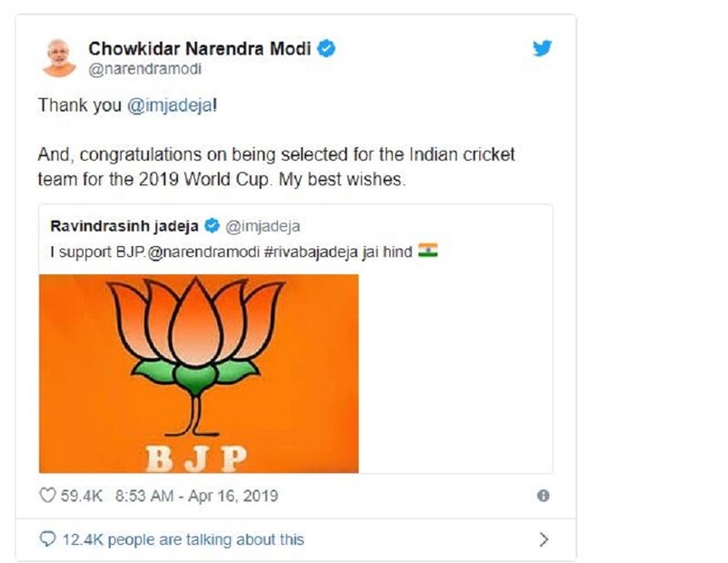This screenshot has height=563, width=728.
Task: Open the tweet info icon
Action: click(x=543, y=496)
